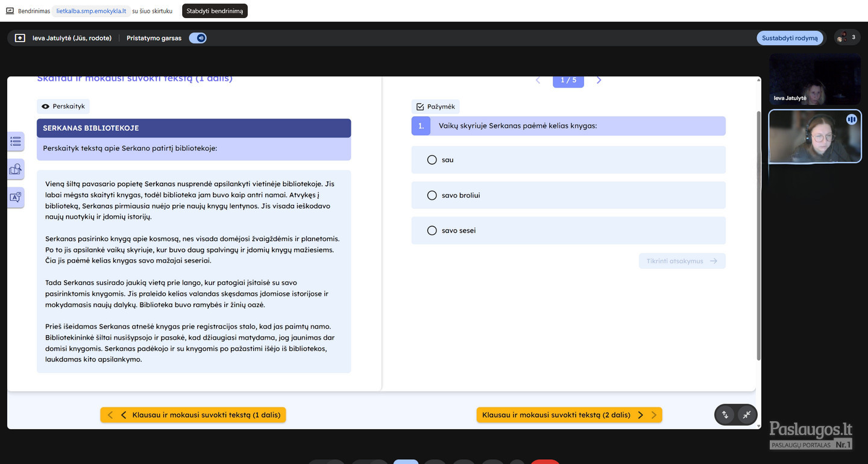The width and height of the screenshot is (868, 464).
Task: Click the screen share icon beside Bendrinimas
Action: click(x=10, y=11)
